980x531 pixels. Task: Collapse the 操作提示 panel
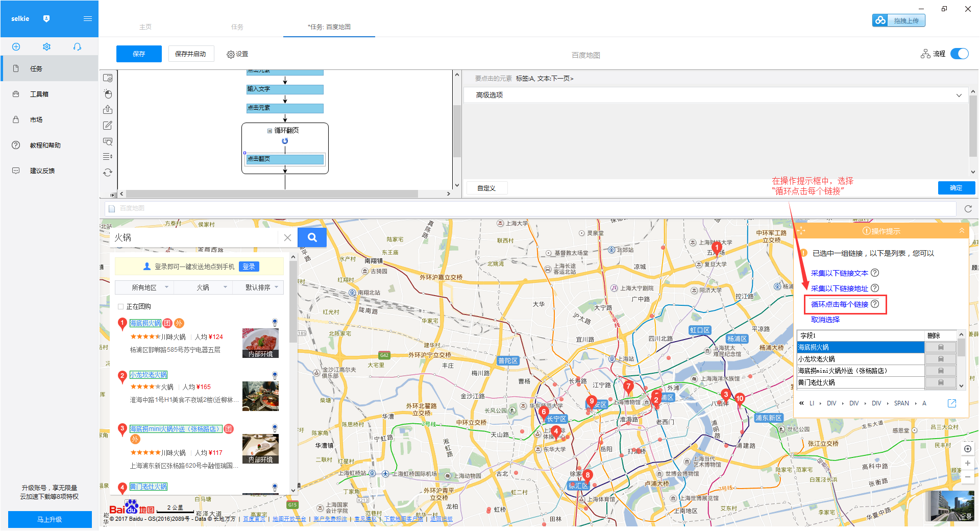(x=962, y=231)
